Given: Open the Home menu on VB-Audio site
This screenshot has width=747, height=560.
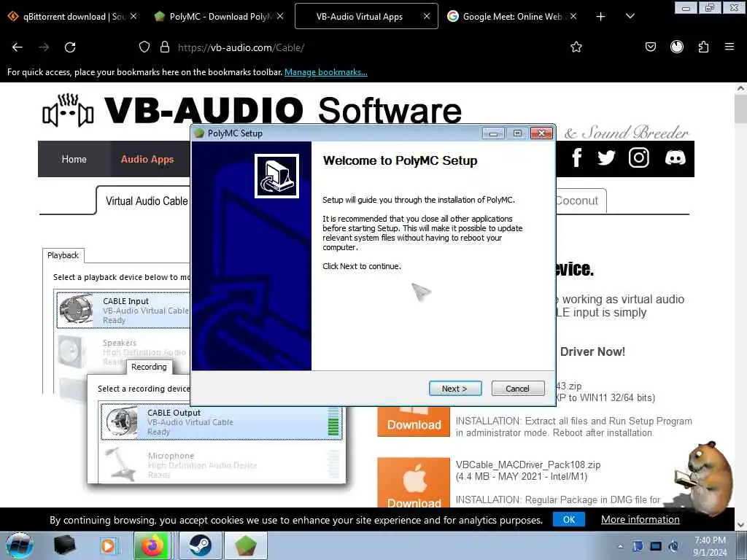Looking at the screenshot, I should coord(74,159).
